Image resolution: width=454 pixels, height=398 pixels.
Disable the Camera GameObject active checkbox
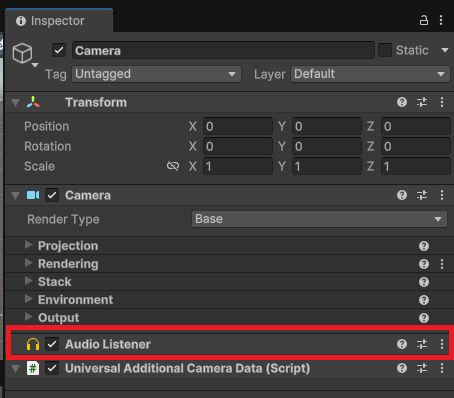(x=59, y=50)
